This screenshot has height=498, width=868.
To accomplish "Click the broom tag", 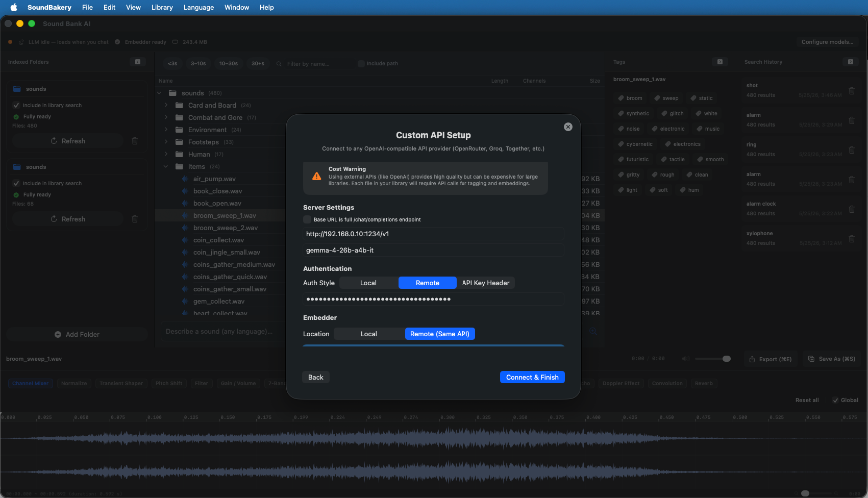I will pyautogui.click(x=631, y=98).
